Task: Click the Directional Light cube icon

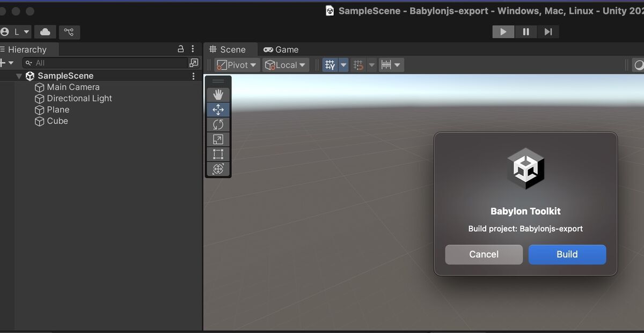Action: pyautogui.click(x=39, y=99)
